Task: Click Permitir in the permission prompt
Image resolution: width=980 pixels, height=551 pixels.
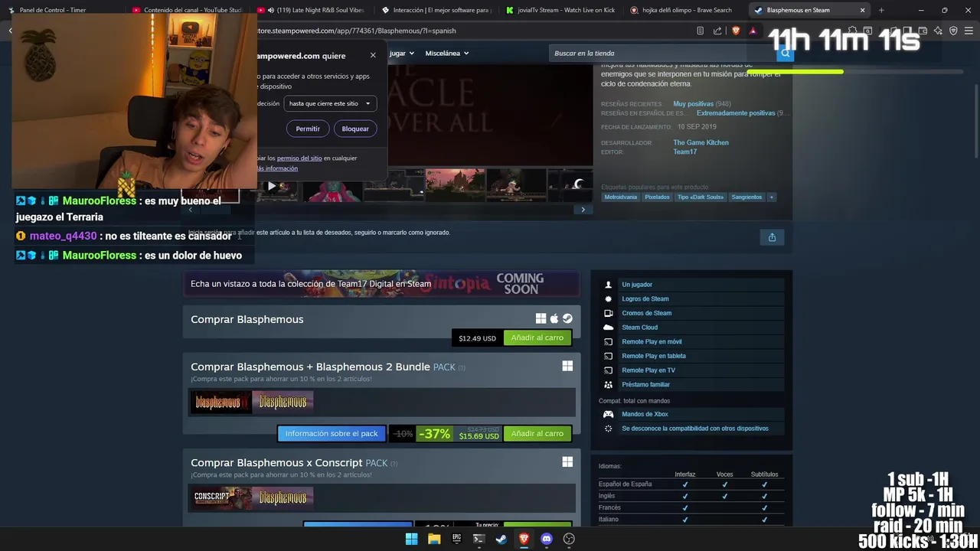Action: coord(308,129)
